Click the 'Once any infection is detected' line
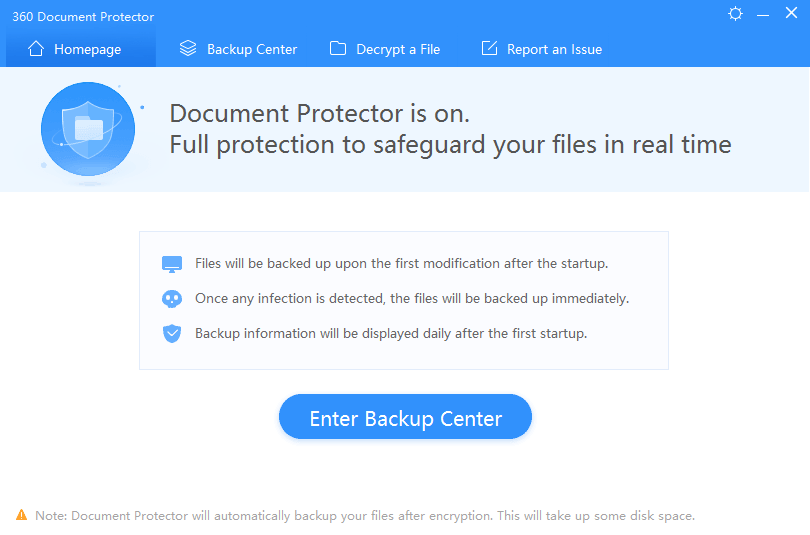The width and height of the screenshot is (810, 535). pos(412,298)
